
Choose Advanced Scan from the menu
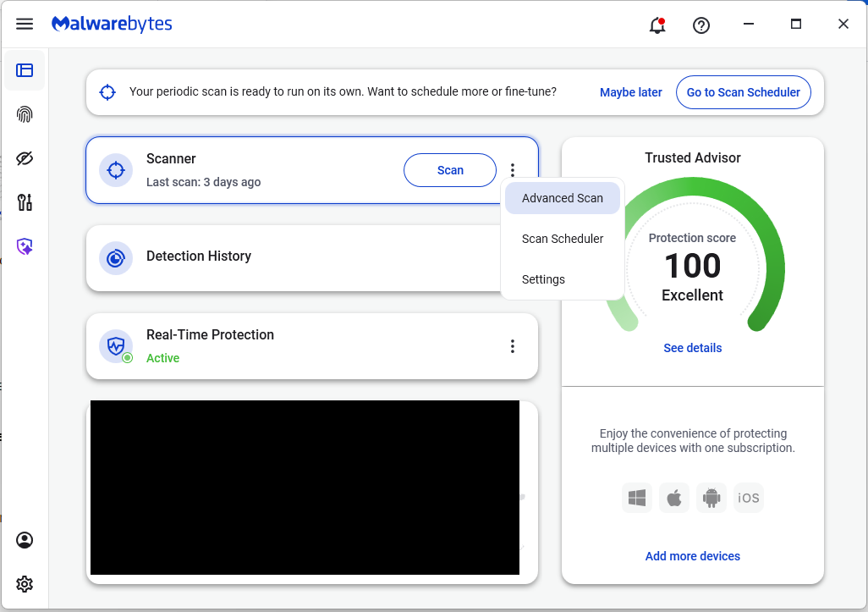[562, 198]
